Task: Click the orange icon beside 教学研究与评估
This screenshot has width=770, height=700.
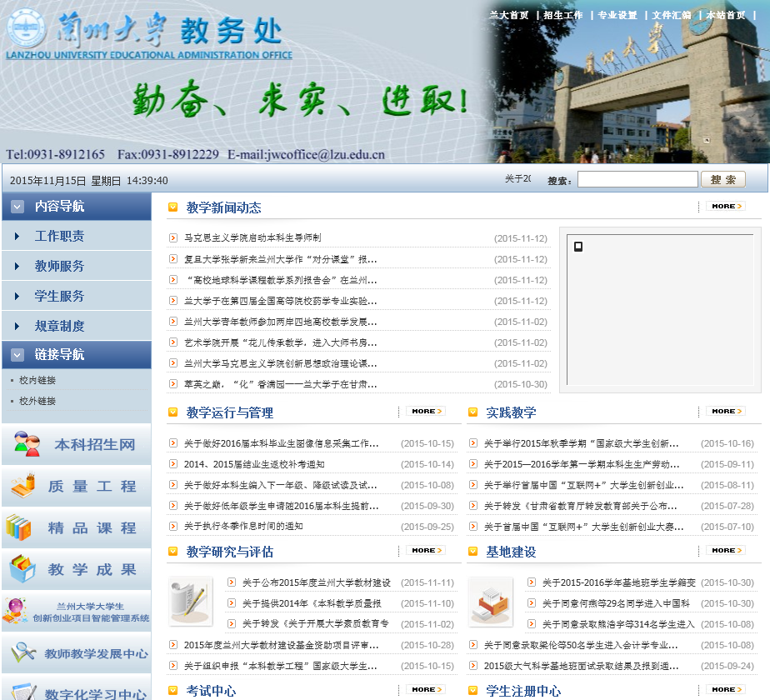Action: pos(172,551)
